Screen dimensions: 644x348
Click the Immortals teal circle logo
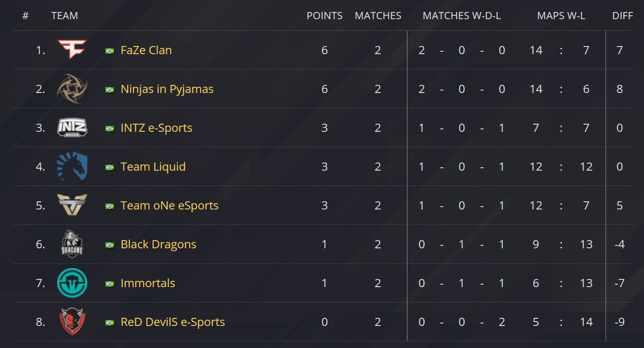tap(72, 283)
